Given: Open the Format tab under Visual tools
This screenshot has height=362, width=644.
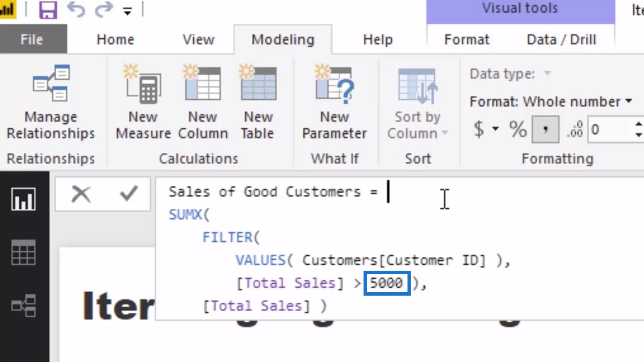Looking at the screenshot, I should (467, 39).
